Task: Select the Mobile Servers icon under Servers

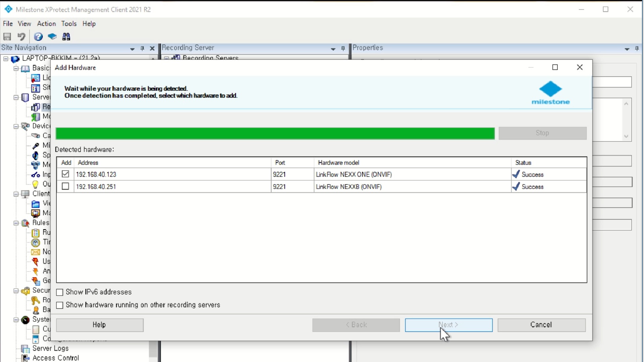Action: (x=36, y=117)
